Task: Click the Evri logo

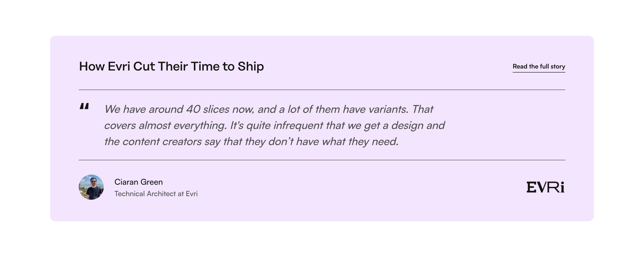Action: pos(545,187)
